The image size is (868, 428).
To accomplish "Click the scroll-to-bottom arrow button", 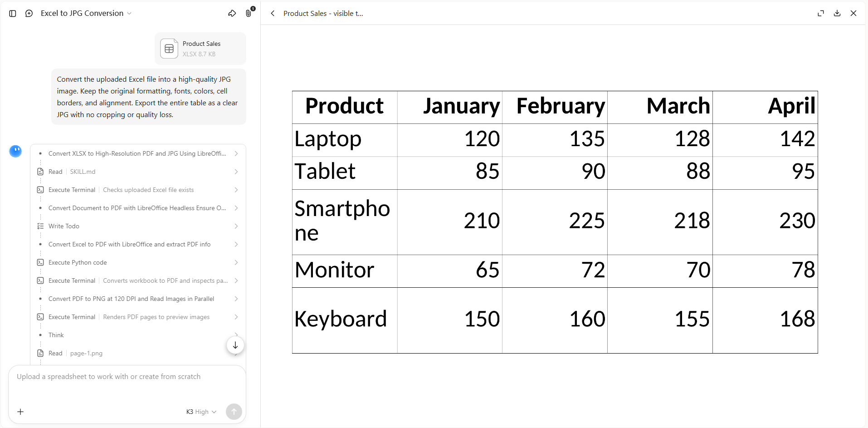I will [235, 345].
